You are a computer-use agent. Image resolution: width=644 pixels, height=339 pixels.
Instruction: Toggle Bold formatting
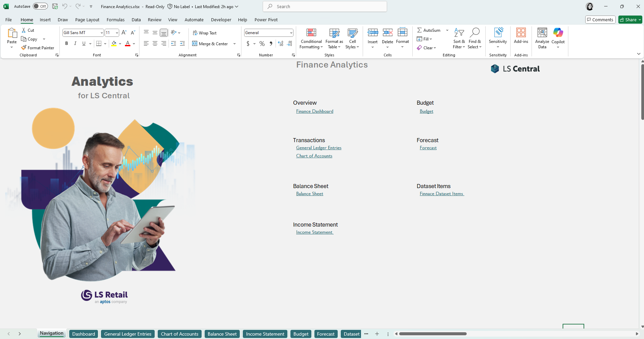[67, 44]
